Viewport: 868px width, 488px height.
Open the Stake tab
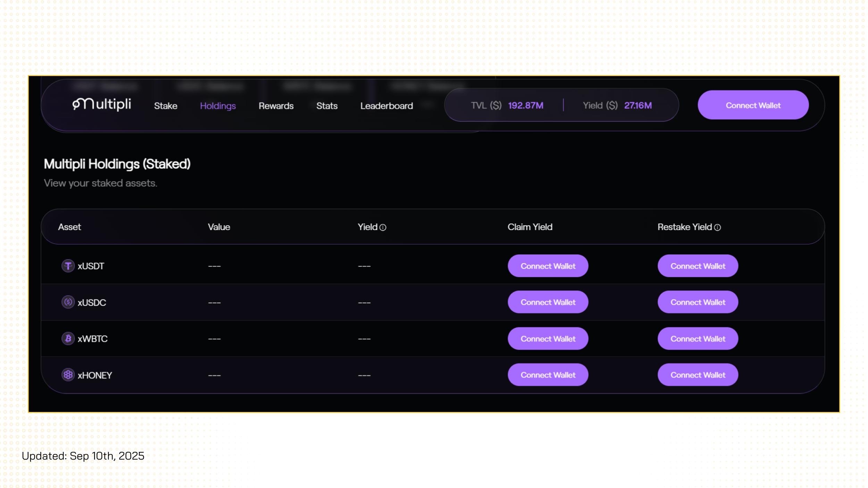(166, 106)
